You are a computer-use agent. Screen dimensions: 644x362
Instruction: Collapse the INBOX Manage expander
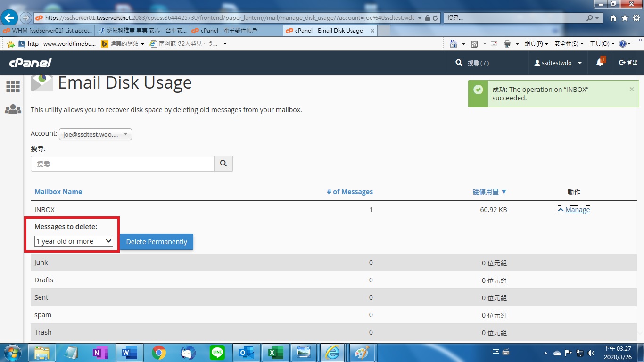pos(573,210)
